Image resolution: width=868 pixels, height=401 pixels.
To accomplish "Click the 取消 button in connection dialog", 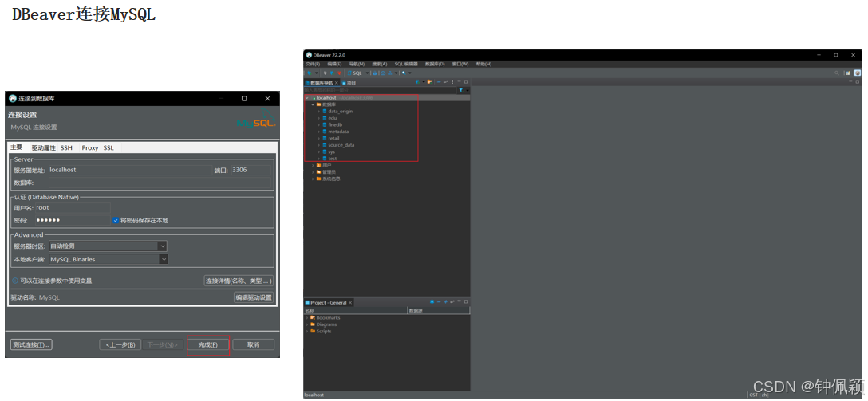I will click(x=253, y=344).
